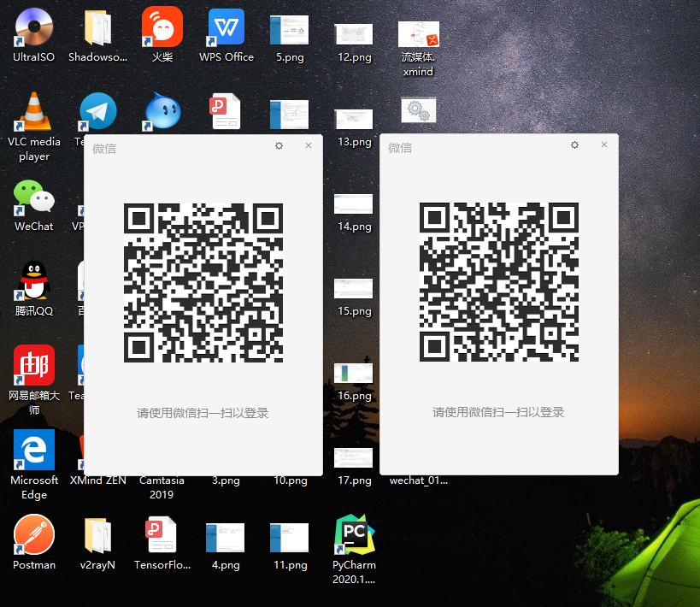Viewport: 700px width, 607px height.
Task: Open settings gear in left WeChat window
Action: coord(279,145)
